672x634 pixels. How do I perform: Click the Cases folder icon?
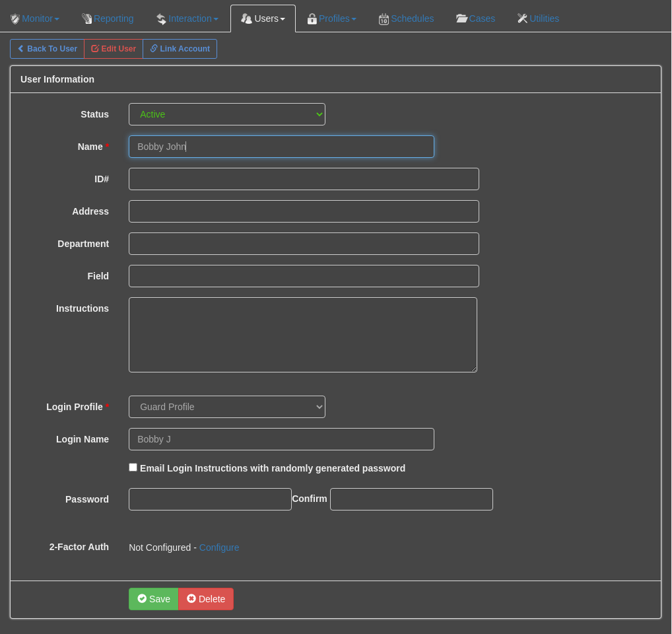tap(461, 18)
